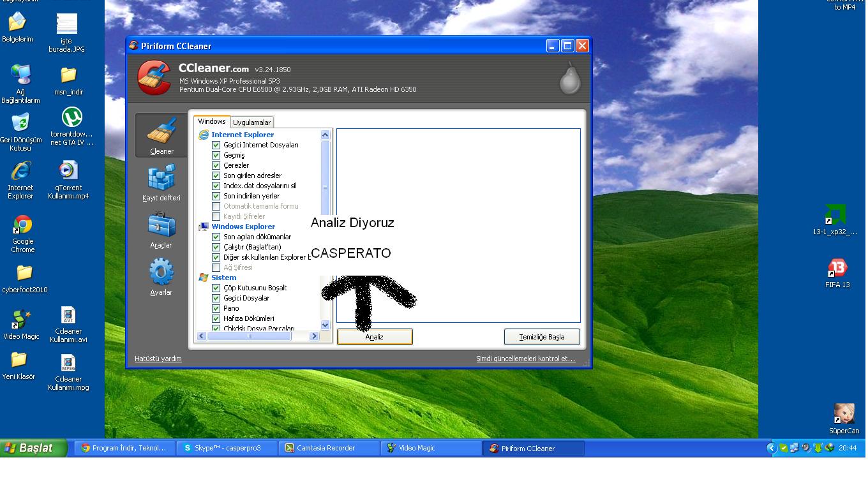Open the Hatüstü yardım link
The height and width of the screenshot is (490, 868).
pyautogui.click(x=158, y=359)
